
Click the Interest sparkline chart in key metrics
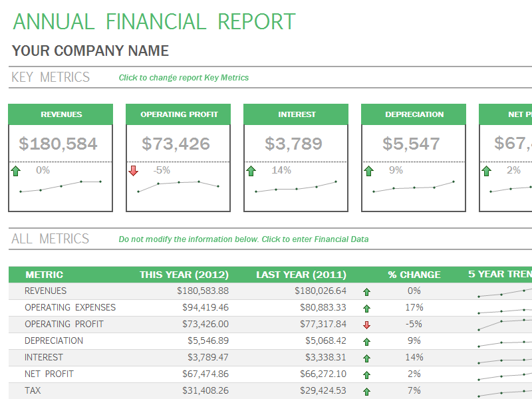tap(296, 186)
